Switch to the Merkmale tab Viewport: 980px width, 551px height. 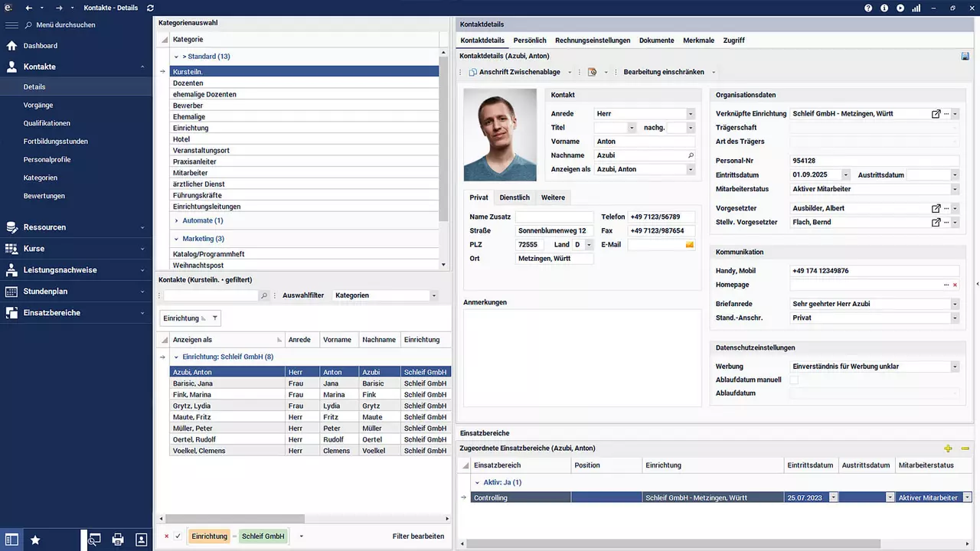tap(698, 41)
